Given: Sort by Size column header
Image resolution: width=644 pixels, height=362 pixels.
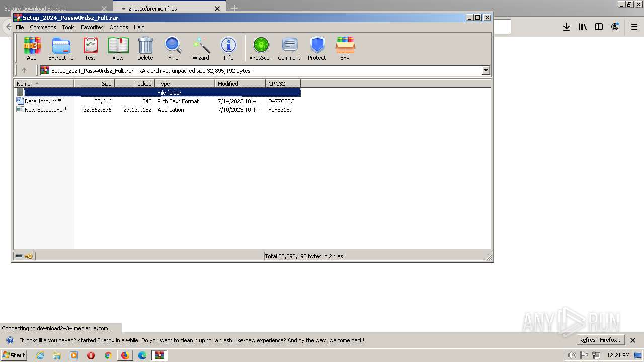Looking at the screenshot, I should point(94,84).
